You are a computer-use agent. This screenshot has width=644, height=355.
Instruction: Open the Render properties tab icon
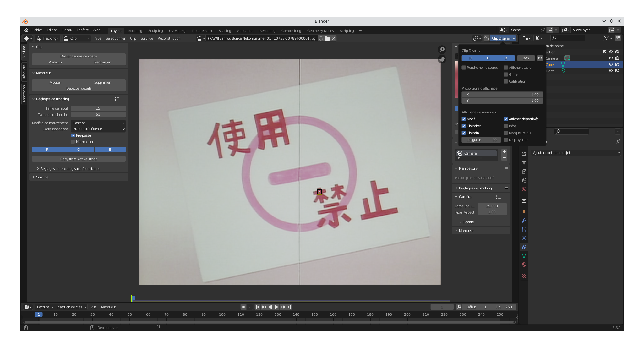pyautogui.click(x=524, y=154)
